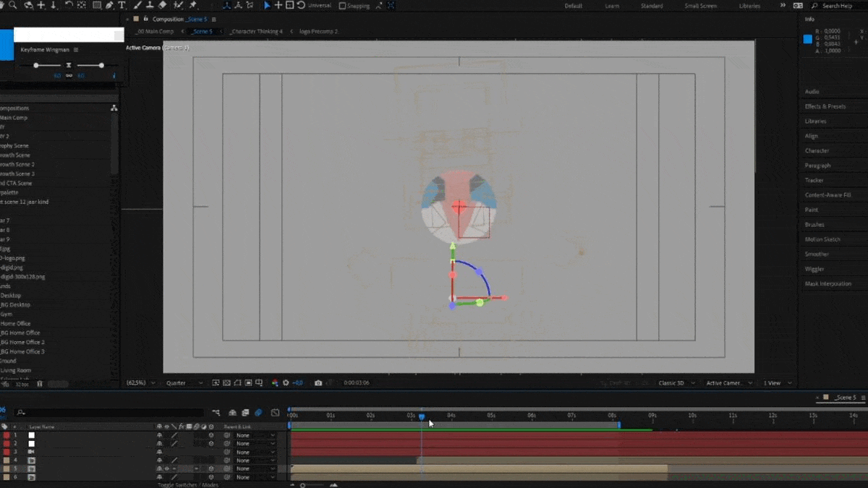Open the Effects & Presets panel

[825, 106]
